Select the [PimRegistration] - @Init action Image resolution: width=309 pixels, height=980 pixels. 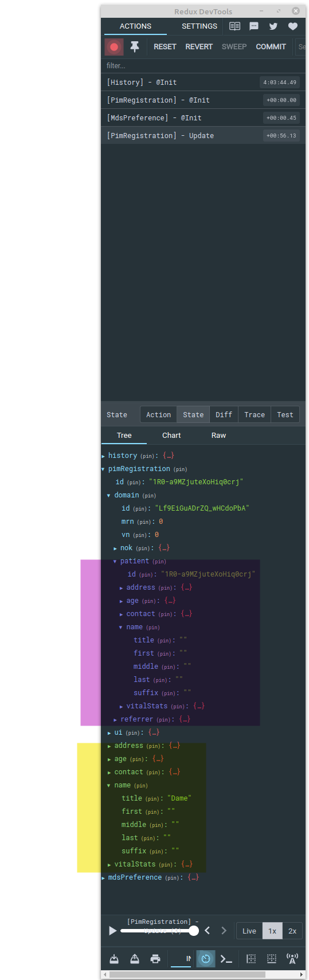(203, 100)
